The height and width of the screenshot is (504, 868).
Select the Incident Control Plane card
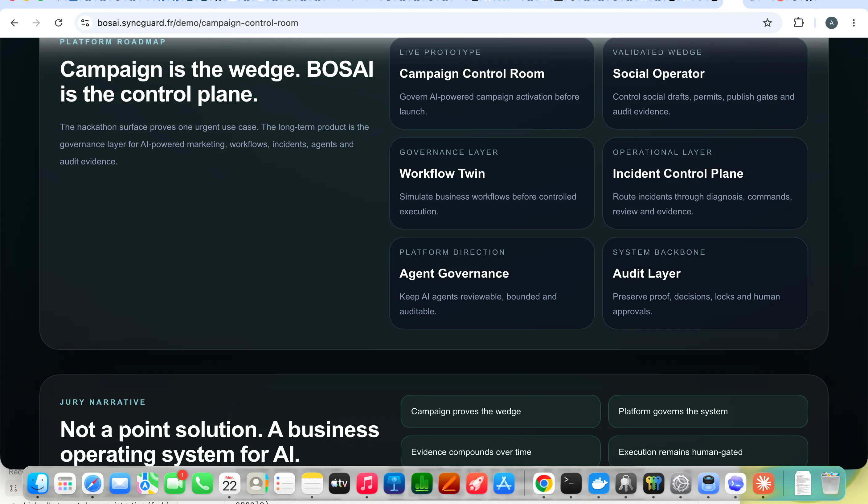pos(705,183)
